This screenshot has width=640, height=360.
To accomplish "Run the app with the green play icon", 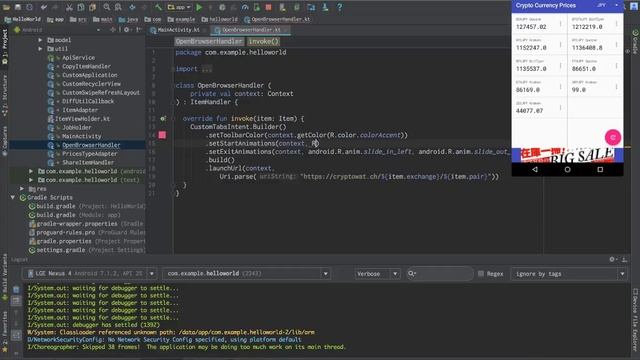I will 199,7.
